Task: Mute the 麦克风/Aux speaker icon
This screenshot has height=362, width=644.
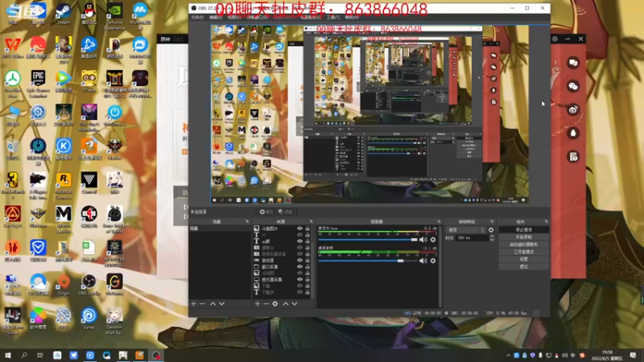Action: [x=423, y=240]
